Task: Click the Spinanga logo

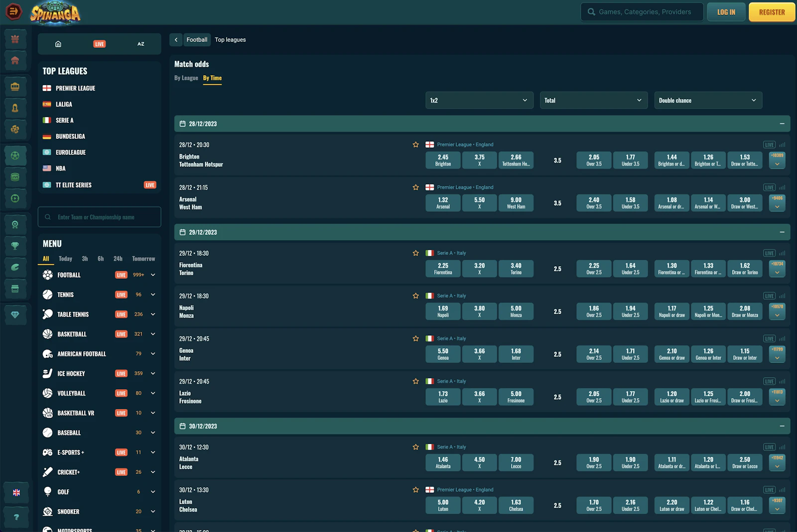Action: click(x=55, y=13)
